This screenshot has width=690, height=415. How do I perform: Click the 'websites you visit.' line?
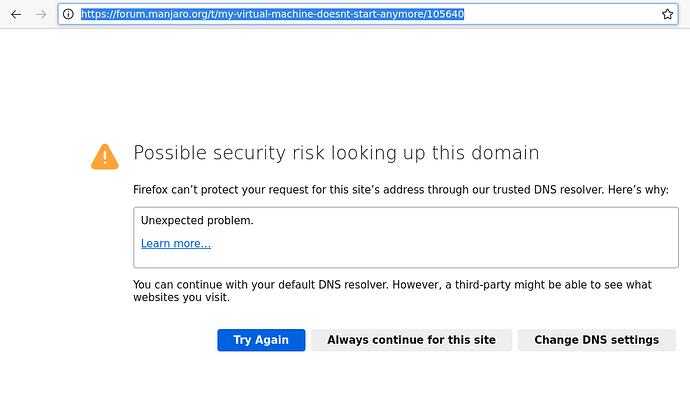click(x=181, y=298)
